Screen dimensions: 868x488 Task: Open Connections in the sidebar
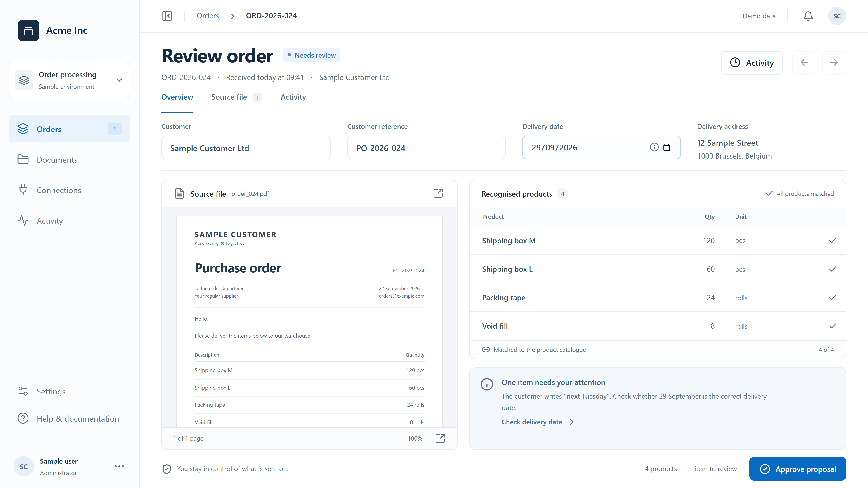pyautogui.click(x=69, y=190)
